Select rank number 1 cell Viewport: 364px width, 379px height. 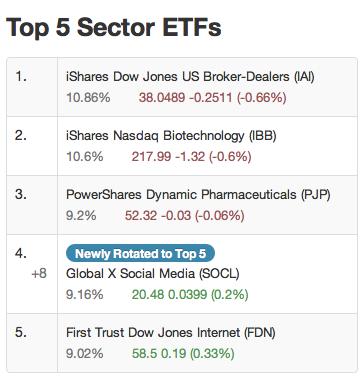pos(32,87)
